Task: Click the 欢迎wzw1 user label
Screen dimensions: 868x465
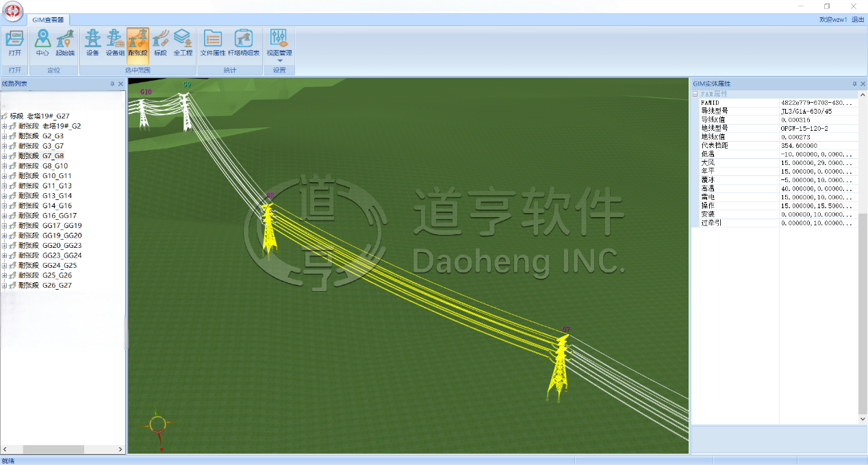Action: [x=833, y=20]
